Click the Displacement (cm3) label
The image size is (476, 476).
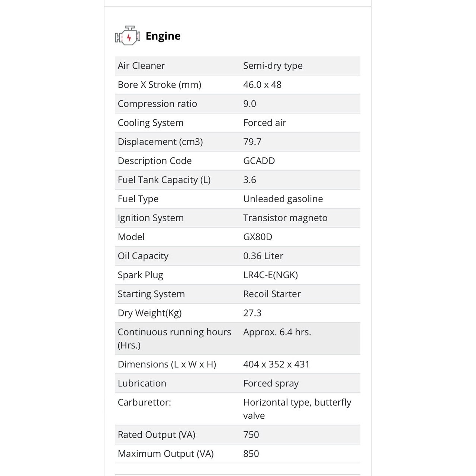[x=160, y=142]
